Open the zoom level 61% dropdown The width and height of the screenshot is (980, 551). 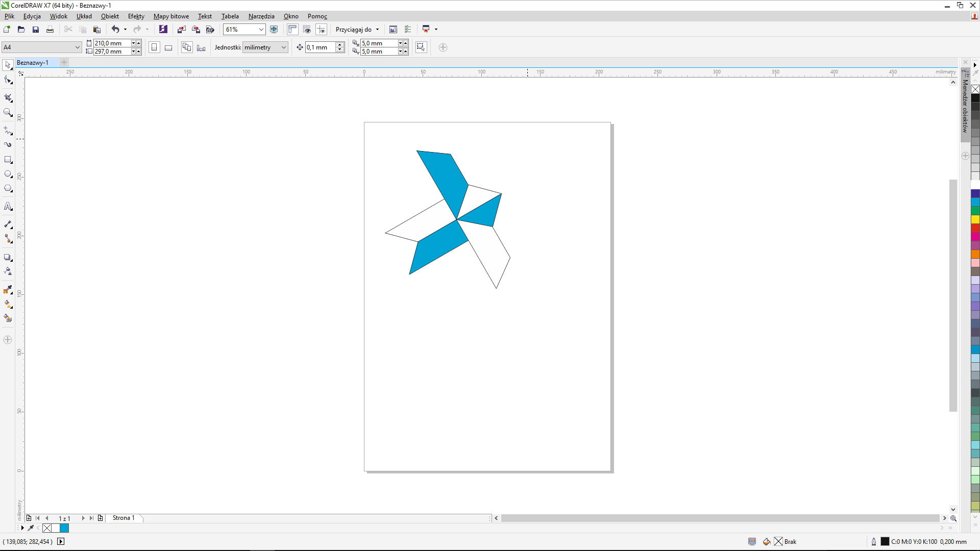point(261,30)
